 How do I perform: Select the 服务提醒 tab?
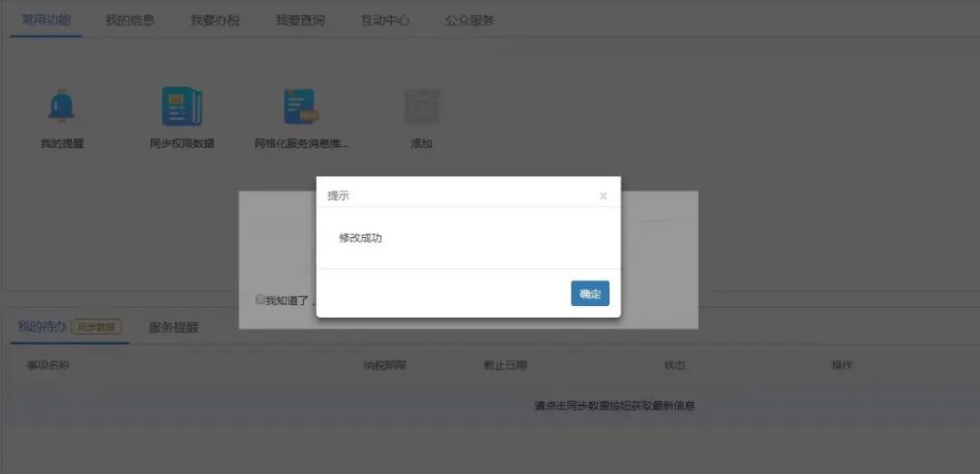(x=173, y=327)
